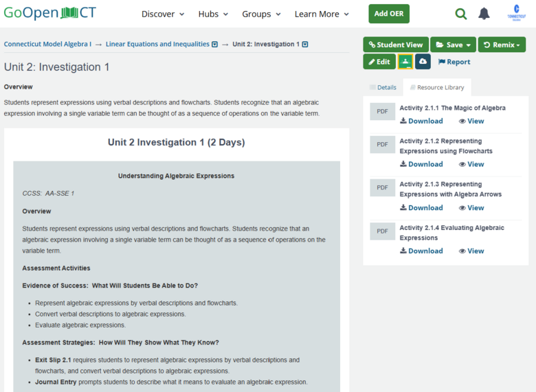
Task: Expand Linear Equations and Inequalities breadcrumb menu
Action: [214, 45]
